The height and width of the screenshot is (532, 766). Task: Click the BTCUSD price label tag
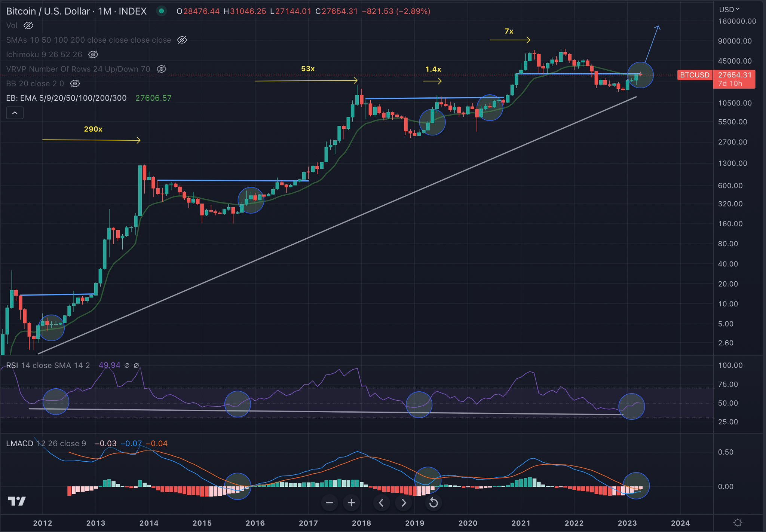click(x=695, y=75)
